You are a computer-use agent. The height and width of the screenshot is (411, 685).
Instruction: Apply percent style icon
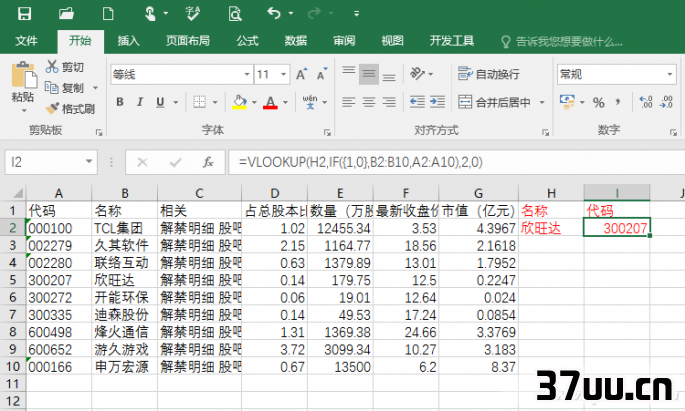[x=599, y=103]
